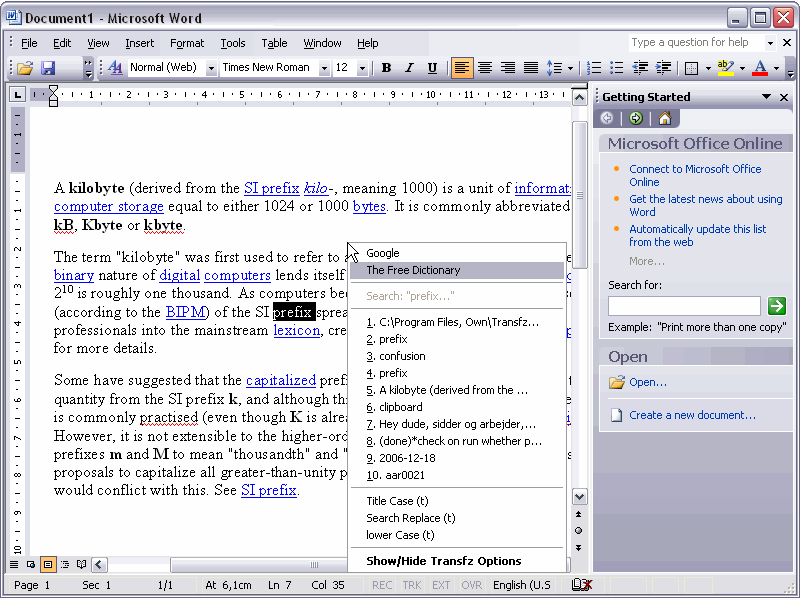Screen dimensions: 800x600
Task: Click the task pane Home icon
Action: pos(664,118)
